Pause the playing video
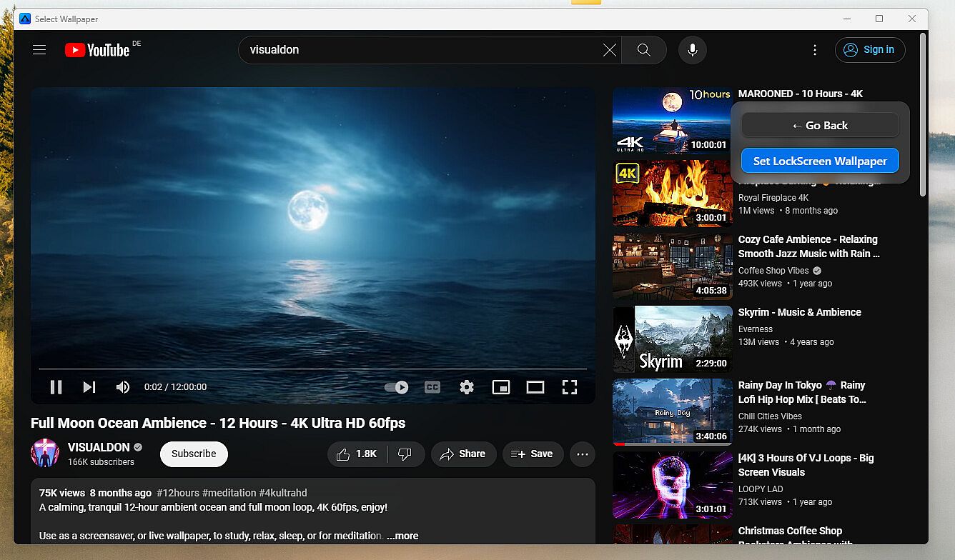This screenshot has height=560, width=955. click(x=56, y=387)
